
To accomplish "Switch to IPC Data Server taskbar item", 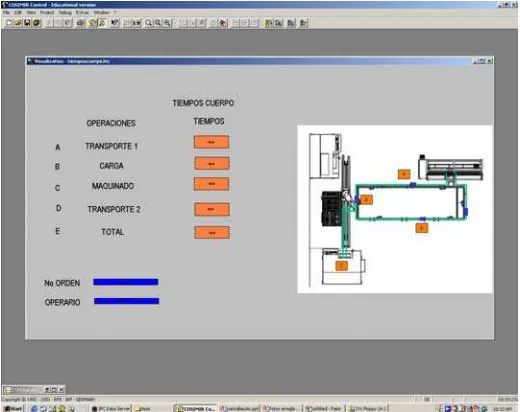I will click(112, 408).
